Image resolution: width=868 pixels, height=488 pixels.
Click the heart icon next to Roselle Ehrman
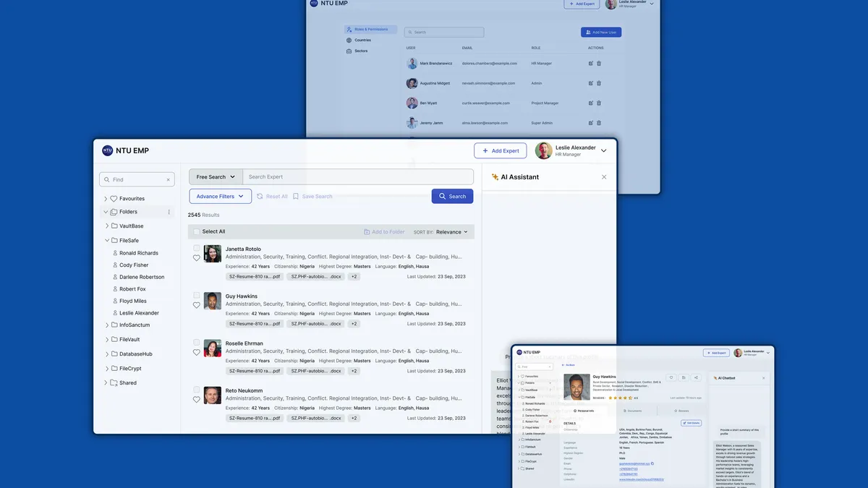[197, 353]
